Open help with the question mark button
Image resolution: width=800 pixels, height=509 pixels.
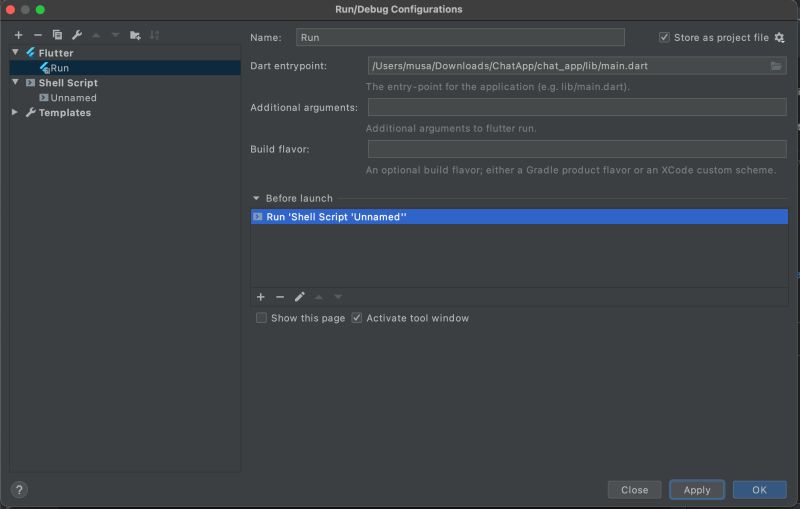click(19, 490)
